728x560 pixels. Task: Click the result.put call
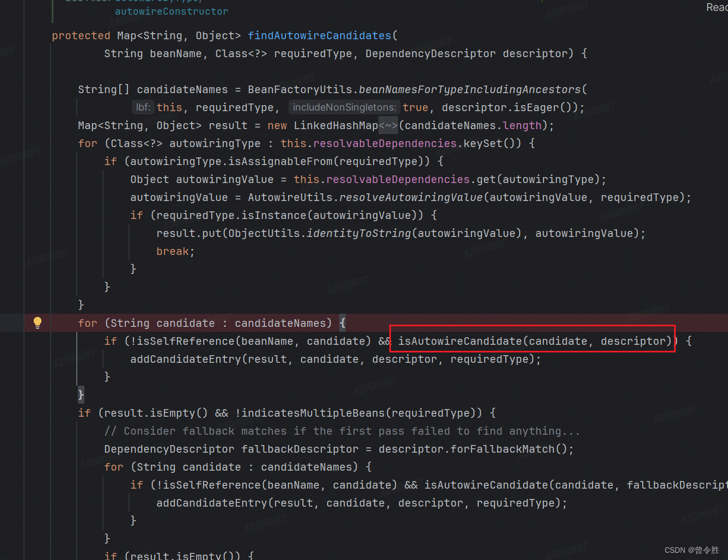tap(189, 233)
